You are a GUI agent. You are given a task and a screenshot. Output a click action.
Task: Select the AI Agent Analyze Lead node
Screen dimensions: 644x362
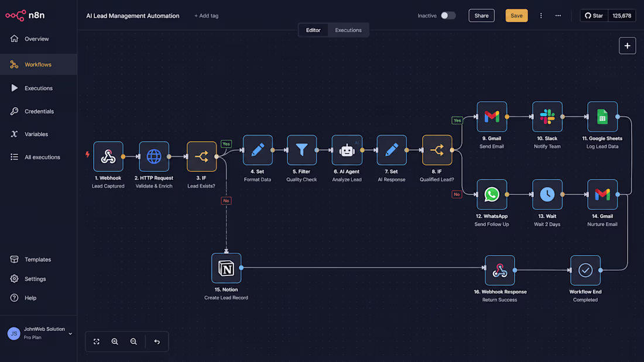pyautogui.click(x=347, y=150)
